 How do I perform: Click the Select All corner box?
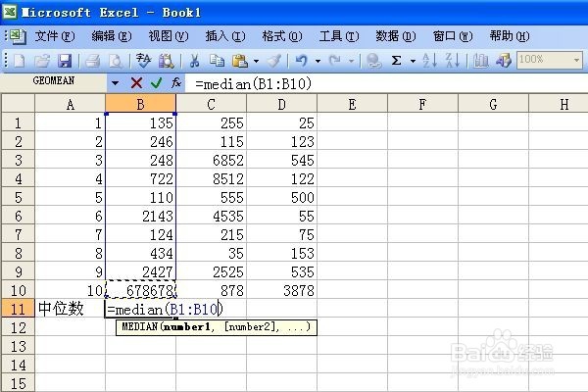pyautogui.click(x=18, y=104)
